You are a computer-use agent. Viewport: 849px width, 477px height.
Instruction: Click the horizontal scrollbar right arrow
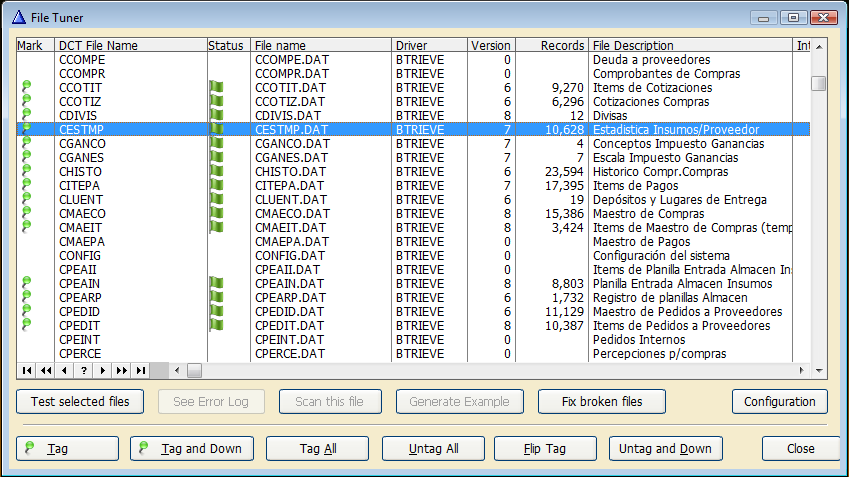pos(801,370)
